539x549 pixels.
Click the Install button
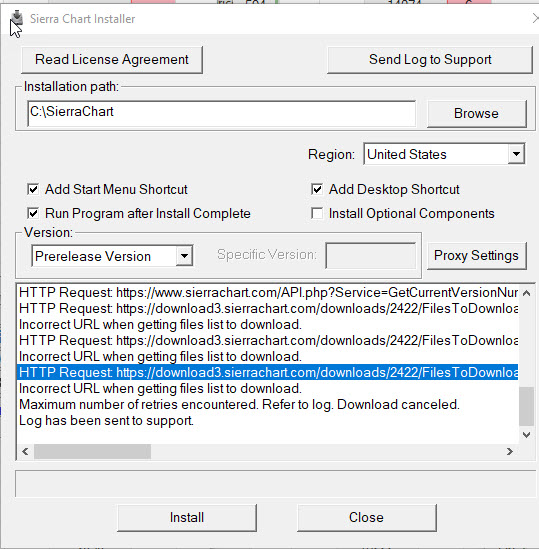point(187,517)
